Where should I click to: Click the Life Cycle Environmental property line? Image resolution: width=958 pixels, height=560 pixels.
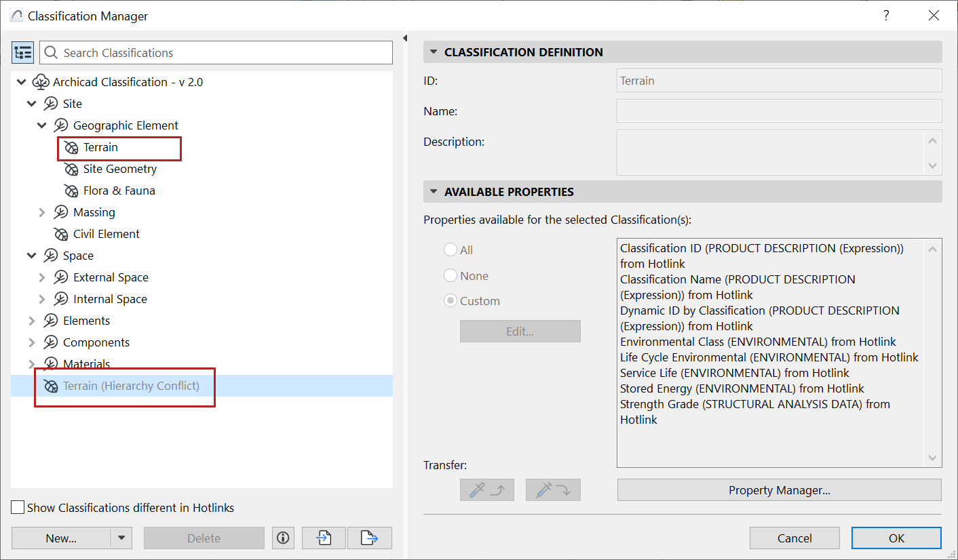pyautogui.click(x=769, y=357)
